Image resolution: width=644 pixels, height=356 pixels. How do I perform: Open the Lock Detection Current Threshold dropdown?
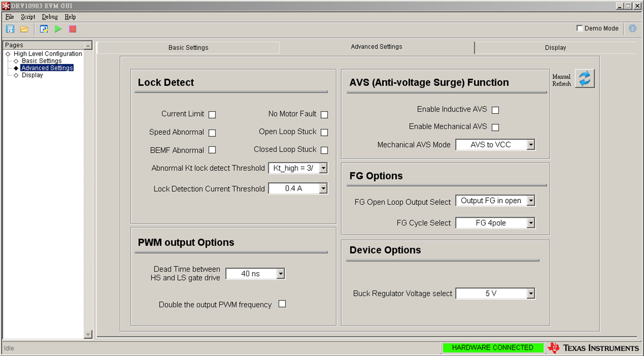coord(298,188)
